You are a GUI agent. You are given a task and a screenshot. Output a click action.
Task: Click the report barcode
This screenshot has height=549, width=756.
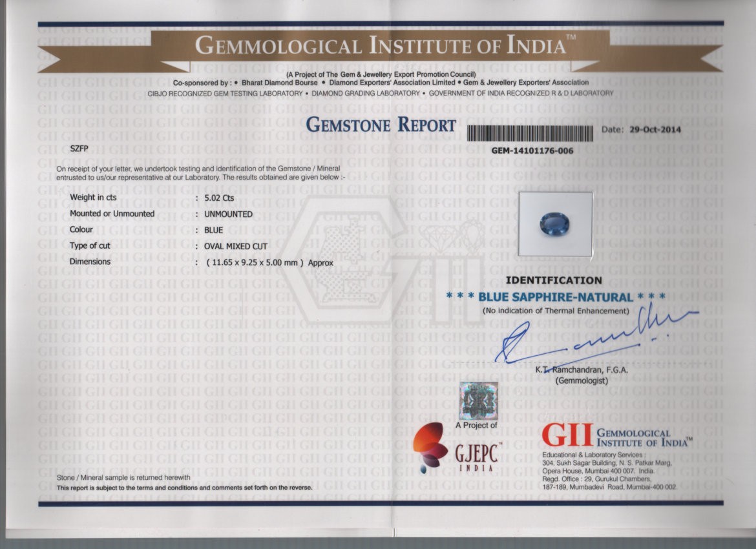pyautogui.click(x=530, y=134)
